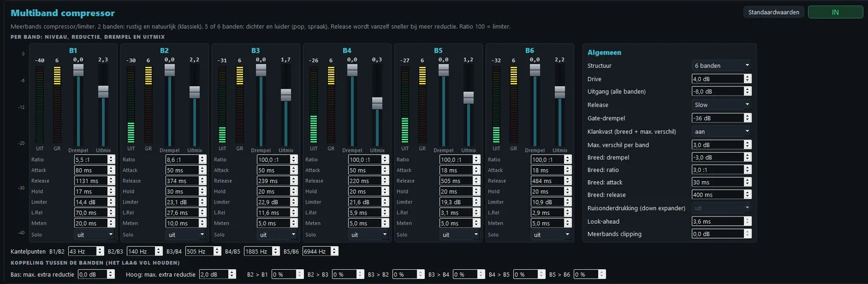The height and width of the screenshot is (284, 868).
Task: Grab the B1 Drempel slider handle
Action: pos(78,70)
